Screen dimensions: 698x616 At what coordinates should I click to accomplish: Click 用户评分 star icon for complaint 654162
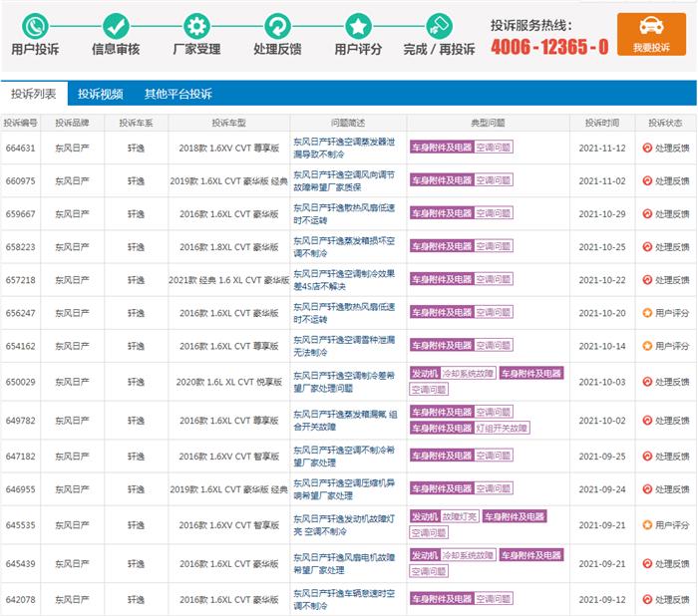coord(647,346)
